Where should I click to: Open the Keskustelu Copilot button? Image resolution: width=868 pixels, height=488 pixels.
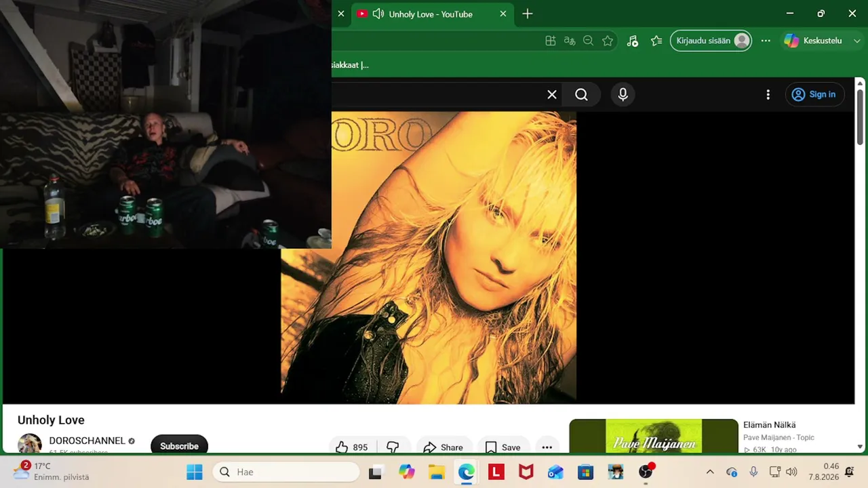(x=814, y=41)
